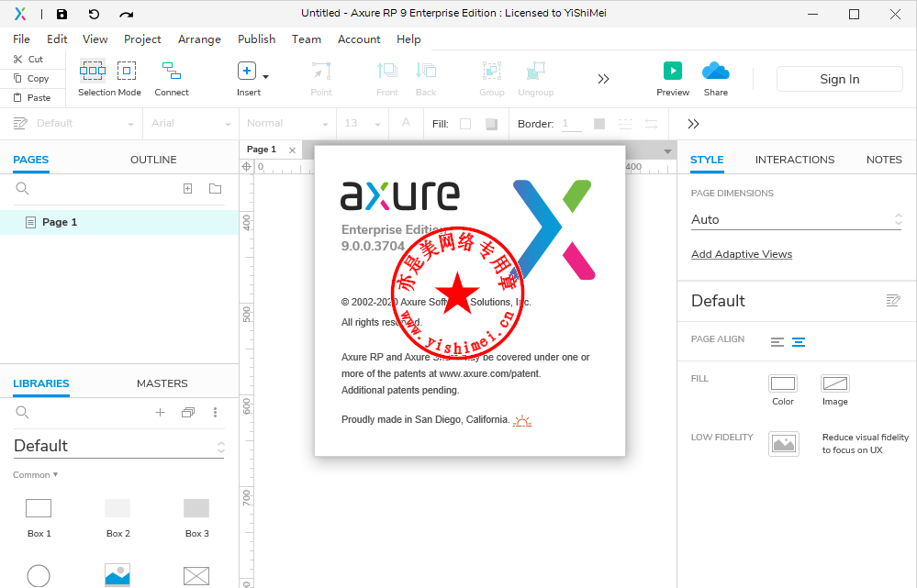917x588 pixels.
Task: Select Page 1 in the pages tree
Action: click(119, 222)
